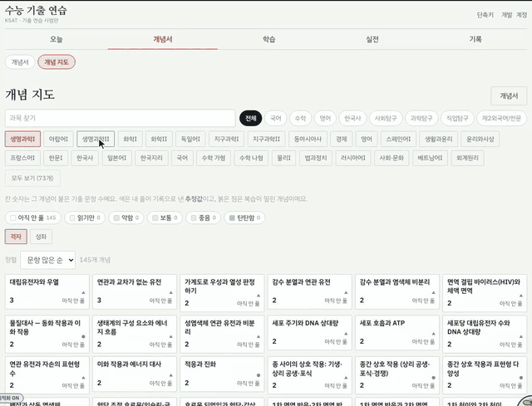Toggle the 탄탄함 filter chip

click(x=244, y=218)
